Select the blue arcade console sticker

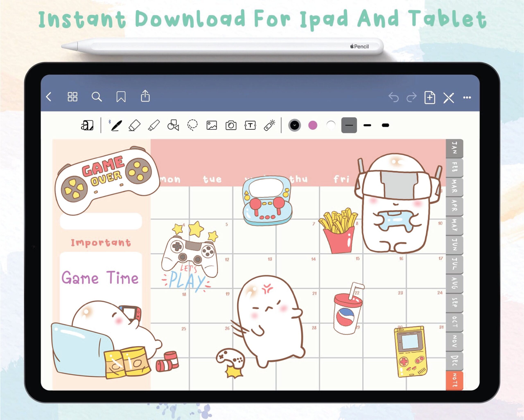point(267,201)
